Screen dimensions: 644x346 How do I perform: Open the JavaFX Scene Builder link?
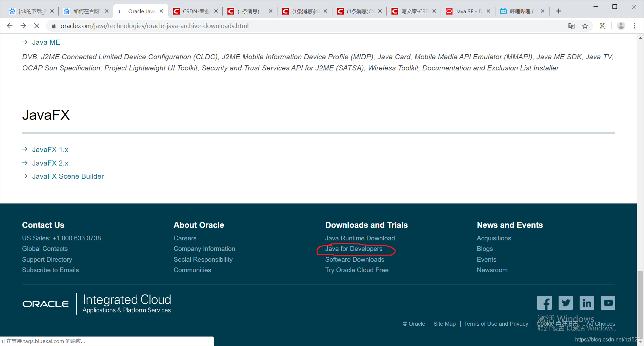(68, 176)
